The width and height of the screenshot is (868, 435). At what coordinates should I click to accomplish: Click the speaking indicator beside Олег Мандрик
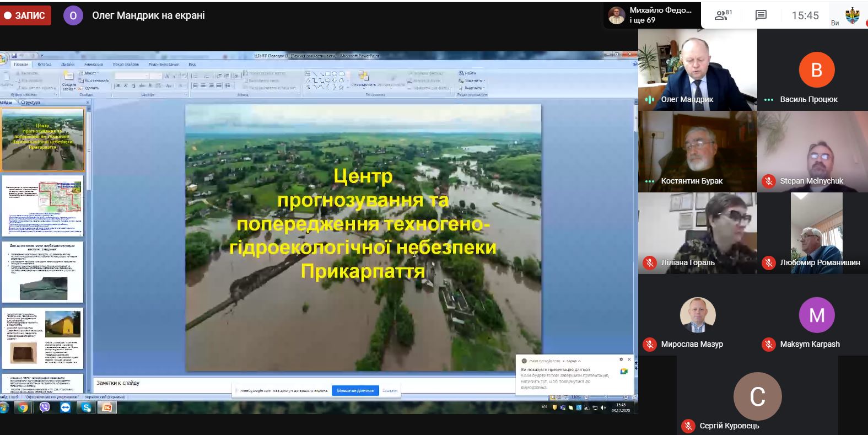pos(650,99)
